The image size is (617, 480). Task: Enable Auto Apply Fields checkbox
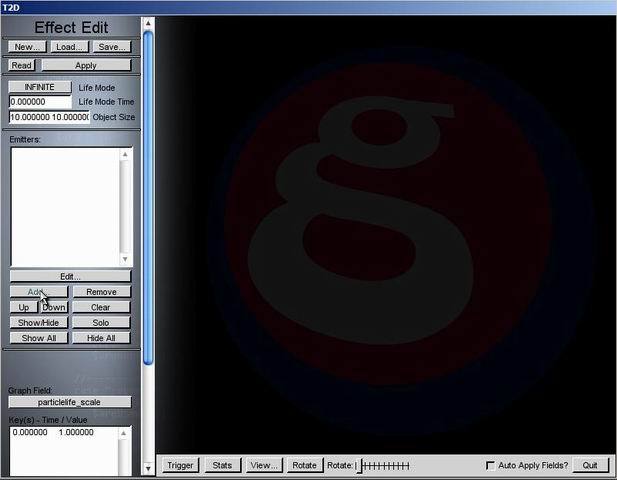[490, 466]
